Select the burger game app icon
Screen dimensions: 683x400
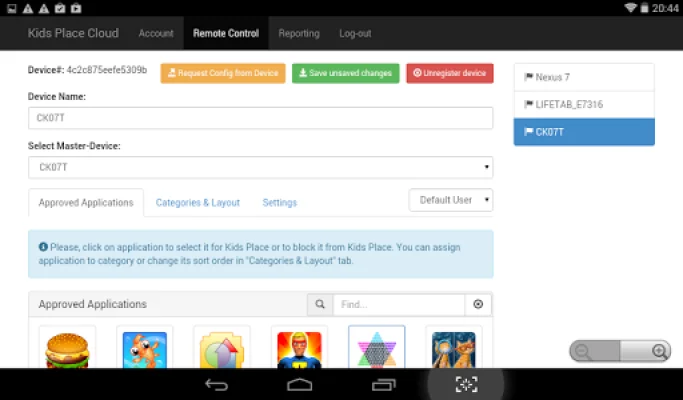pyautogui.click(x=67, y=349)
